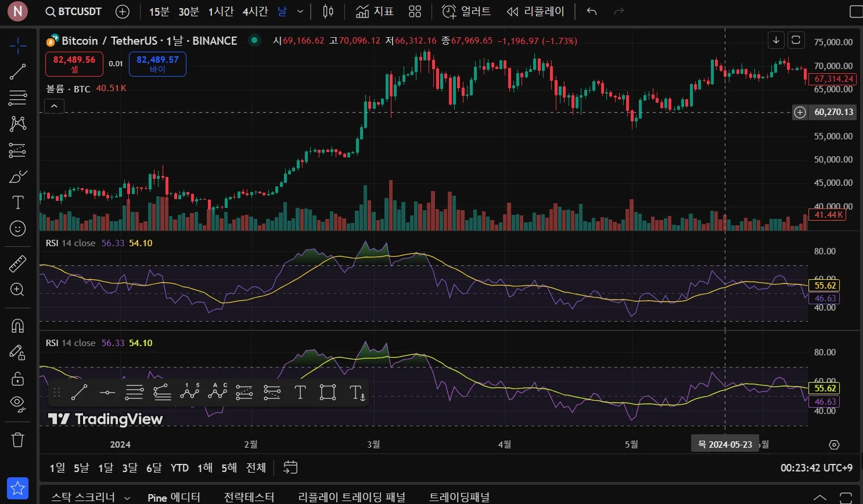Screen dimensions: 863x504
Task: Switch to the 4시간 timeframe
Action: (256, 12)
